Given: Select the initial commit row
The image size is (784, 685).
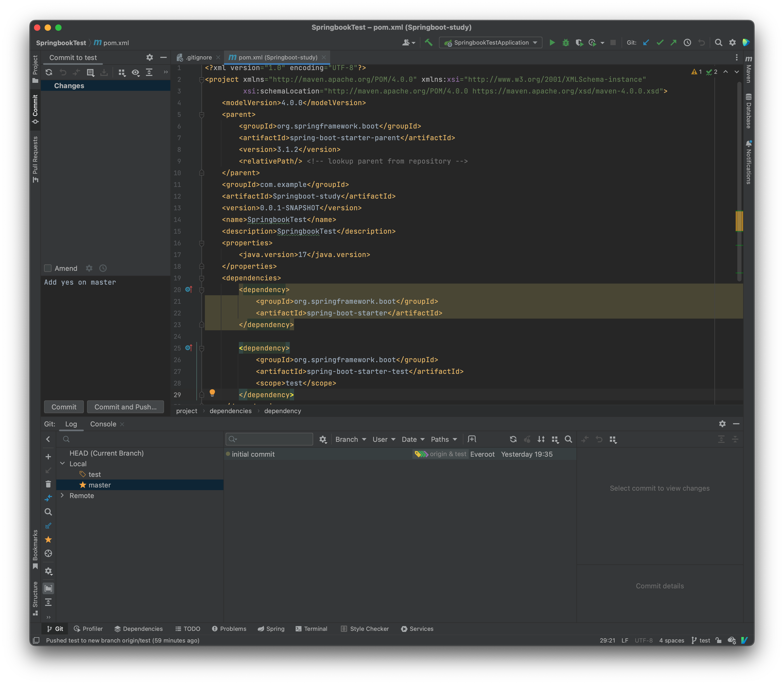Looking at the screenshot, I should point(400,454).
